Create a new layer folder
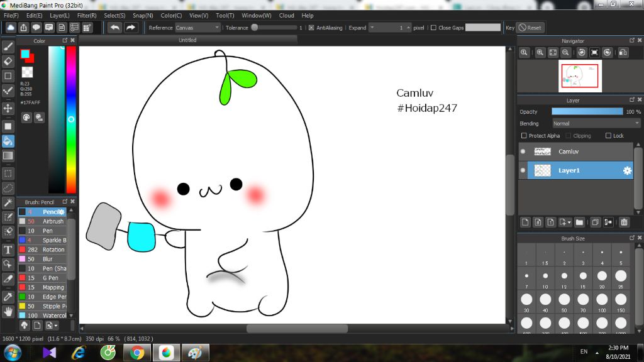 pyautogui.click(x=579, y=222)
